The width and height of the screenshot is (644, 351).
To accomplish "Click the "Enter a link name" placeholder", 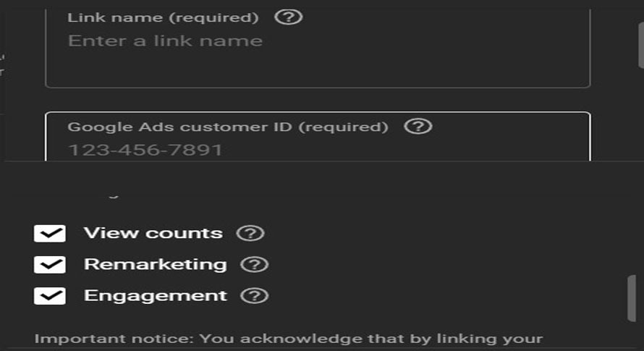I will [165, 41].
